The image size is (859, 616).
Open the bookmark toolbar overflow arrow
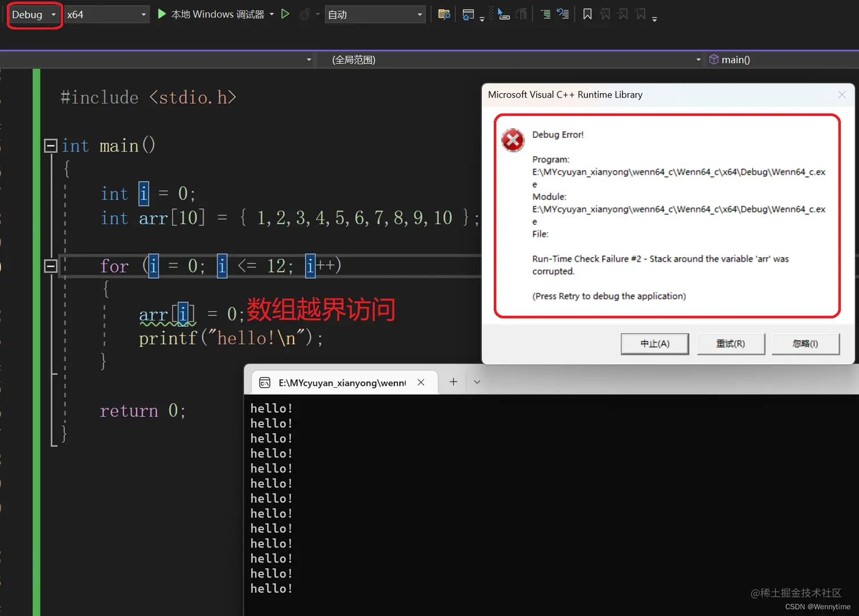(x=654, y=19)
